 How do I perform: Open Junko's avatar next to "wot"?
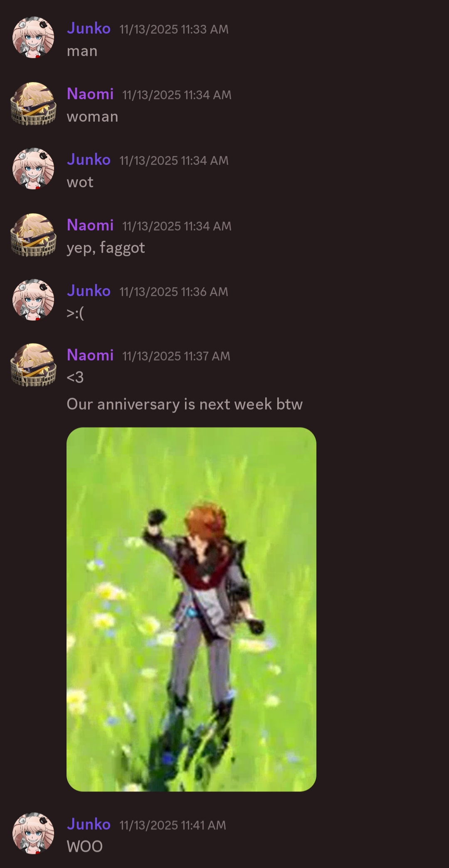click(x=33, y=169)
